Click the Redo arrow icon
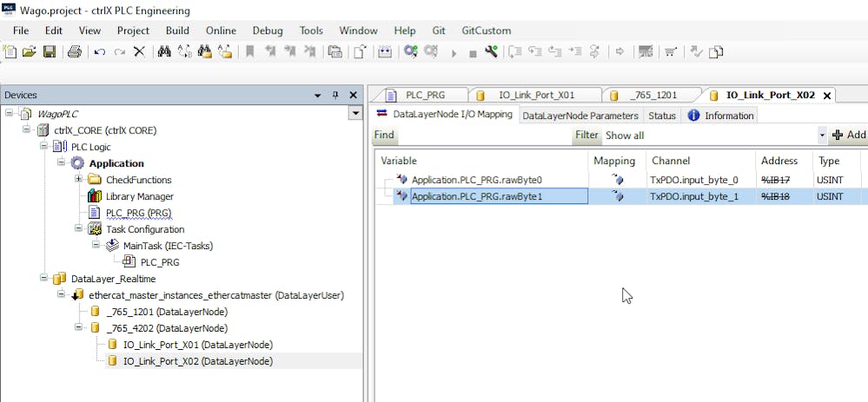This screenshot has width=868, height=402. pyautogui.click(x=120, y=52)
